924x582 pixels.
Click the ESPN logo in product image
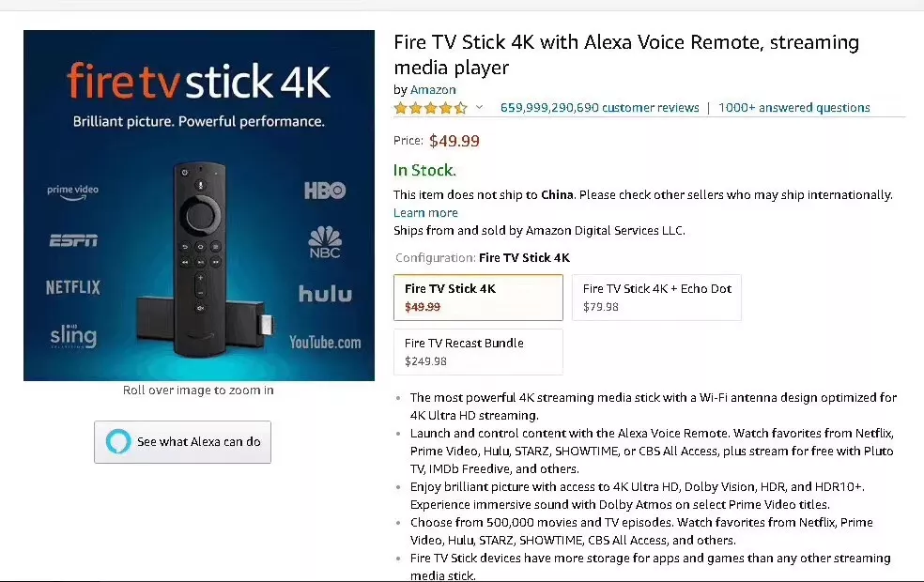point(73,240)
